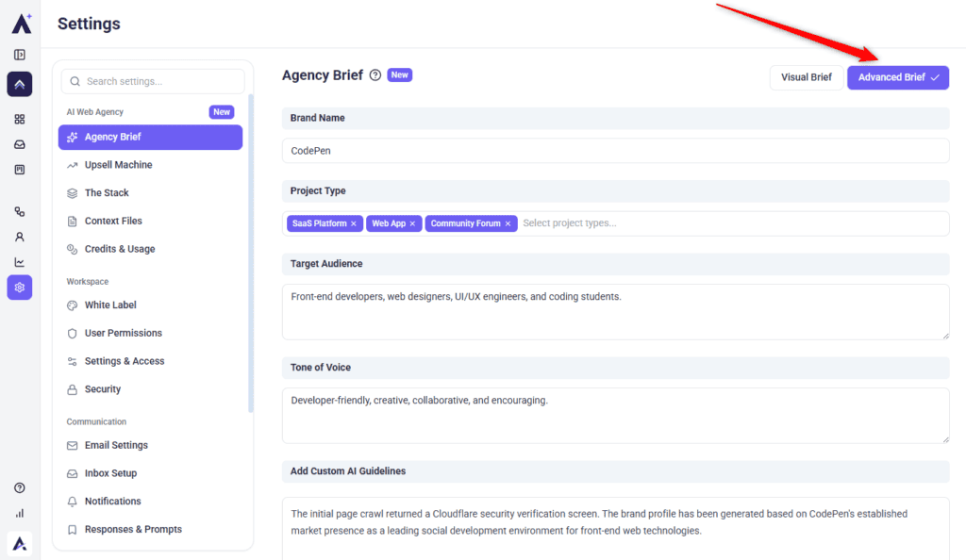Click the Settings page heading
966x560 pixels.
point(89,24)
